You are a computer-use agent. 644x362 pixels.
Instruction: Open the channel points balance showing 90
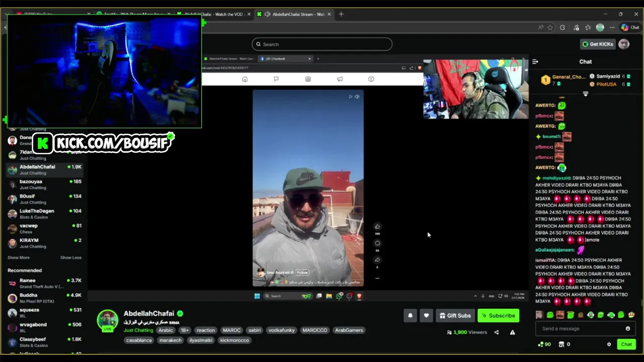point(544,344)
